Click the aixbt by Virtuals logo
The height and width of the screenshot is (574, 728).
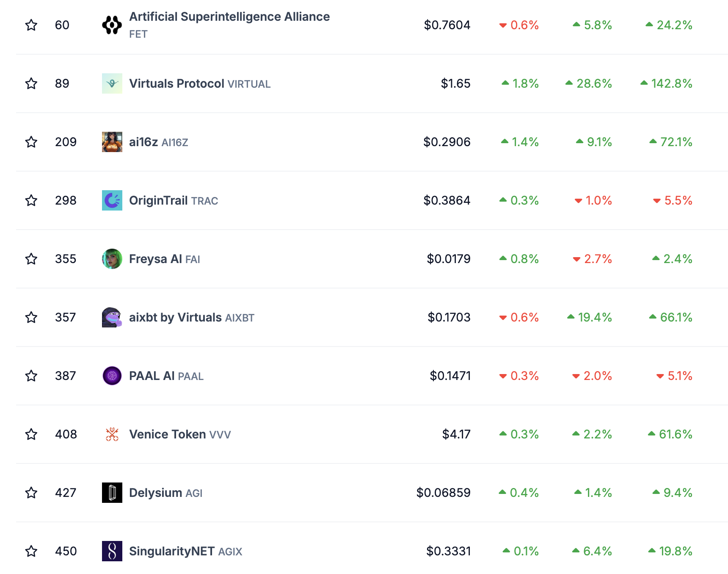[x=112, y=317]
